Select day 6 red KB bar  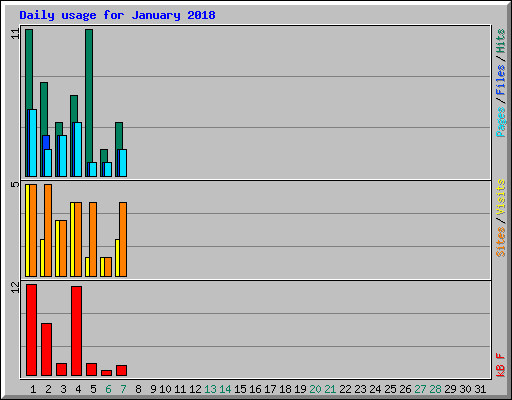(106, 373)
